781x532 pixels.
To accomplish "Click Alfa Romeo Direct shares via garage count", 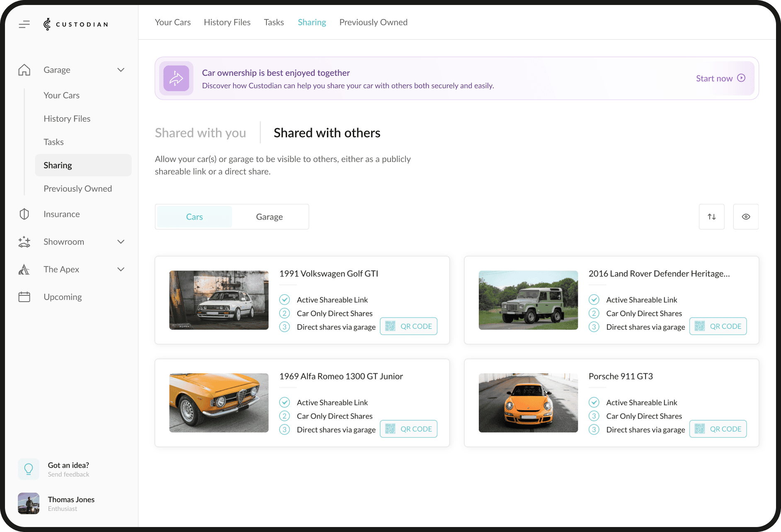I will point(284,430).
